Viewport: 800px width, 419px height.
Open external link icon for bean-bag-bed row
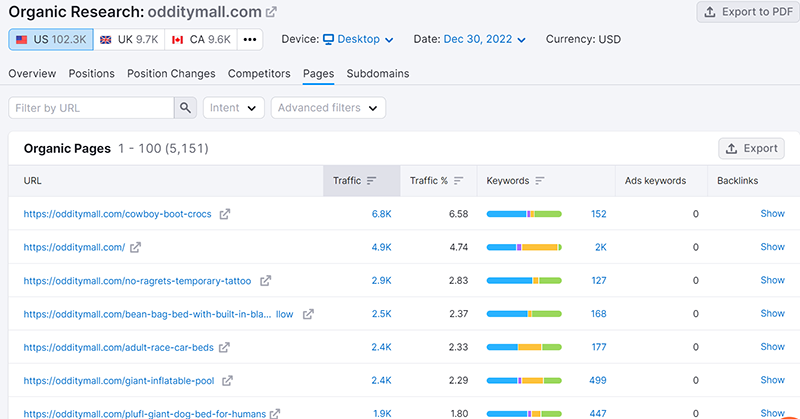click(308, 314)
